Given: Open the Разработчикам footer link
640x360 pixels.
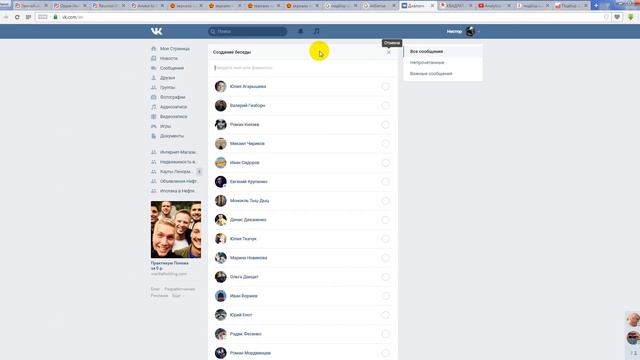Looking at the screenshot, I should (180, 289).
